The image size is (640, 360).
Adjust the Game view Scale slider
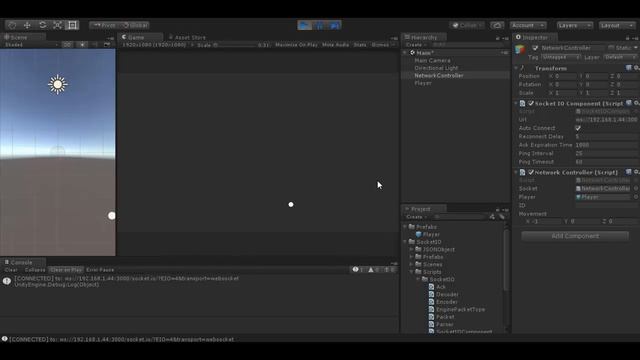tap(236, 45)
